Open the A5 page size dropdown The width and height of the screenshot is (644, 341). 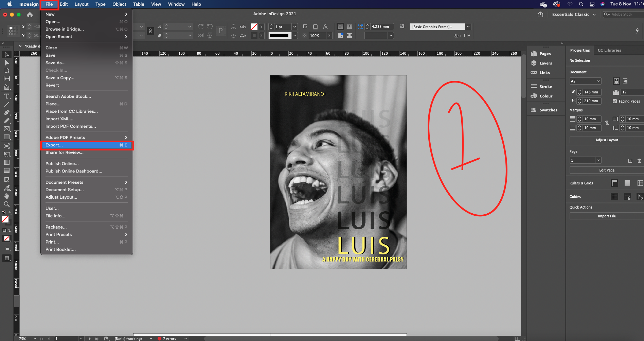point(585,81)
